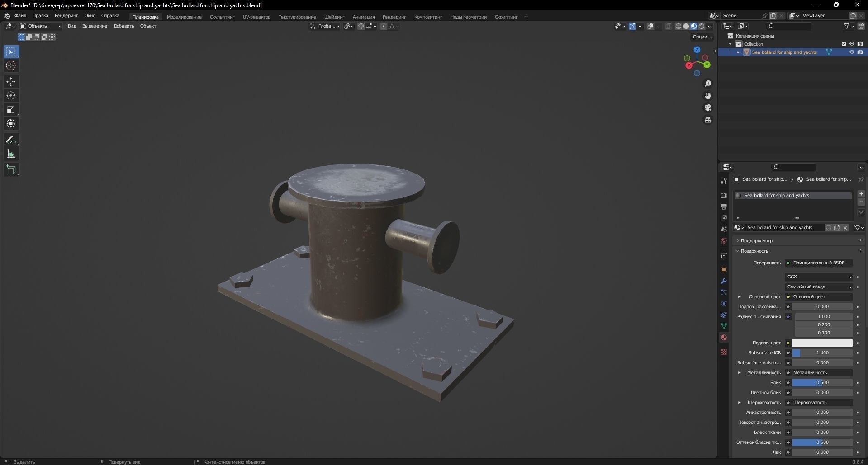Activate the Select Box tool
Viewport: 868px width, 465px height.
(11, 52)
